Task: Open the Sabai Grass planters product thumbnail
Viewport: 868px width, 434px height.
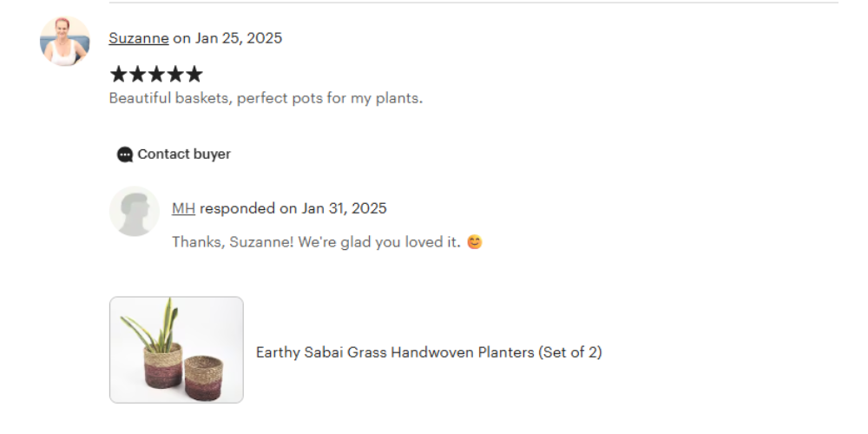Action: point(176,350)
